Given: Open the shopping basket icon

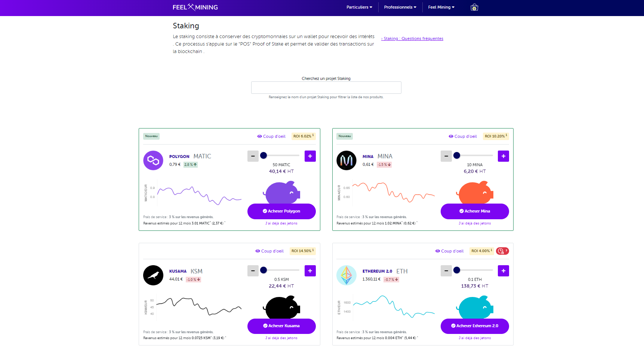Looking at the screenshot, I should click(474, 7).
